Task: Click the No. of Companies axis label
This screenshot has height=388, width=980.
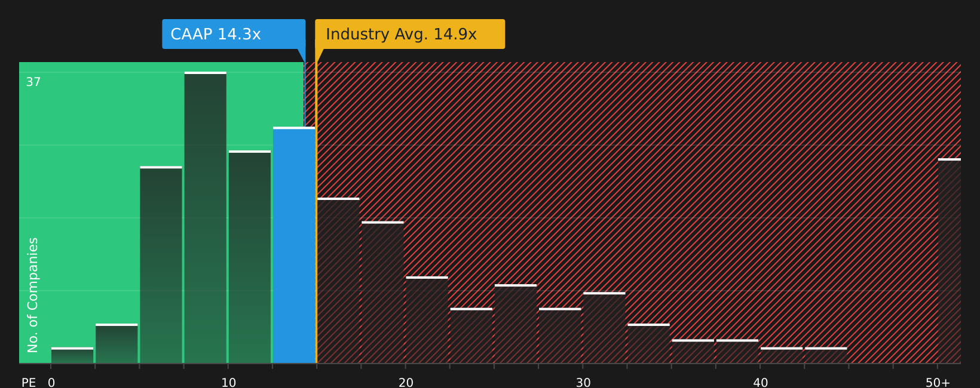Action: click(x=33, y=295)
